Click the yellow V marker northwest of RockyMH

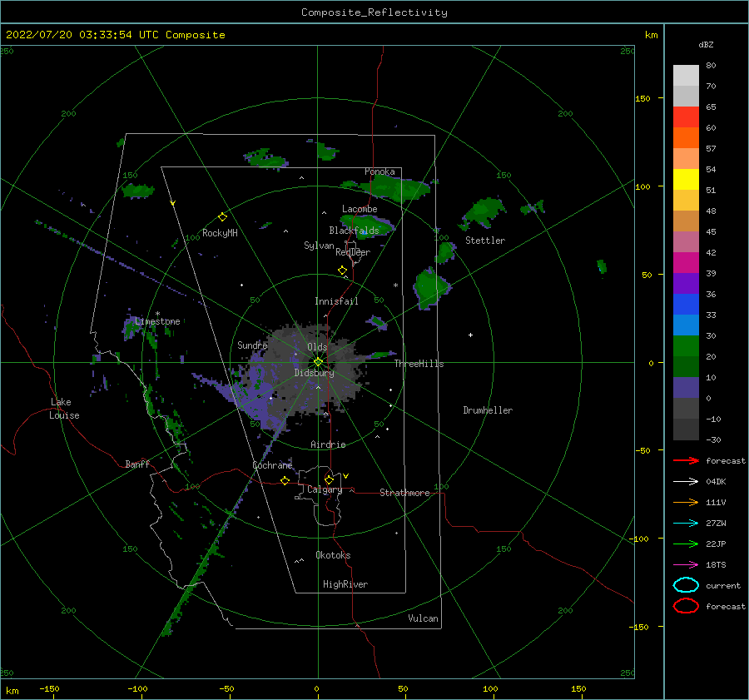pos(173,203)
